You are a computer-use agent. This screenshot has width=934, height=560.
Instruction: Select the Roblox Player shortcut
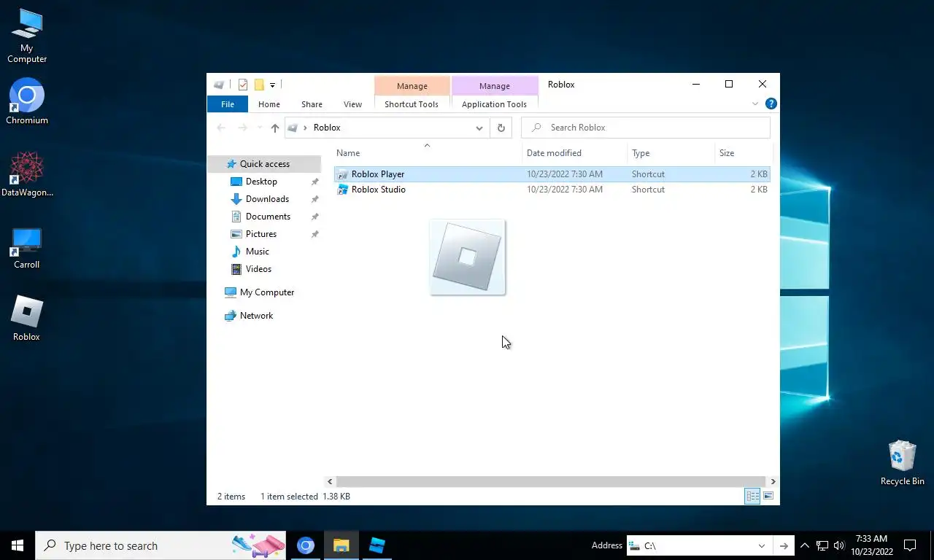pyautogui.click(x=552, y=174)
